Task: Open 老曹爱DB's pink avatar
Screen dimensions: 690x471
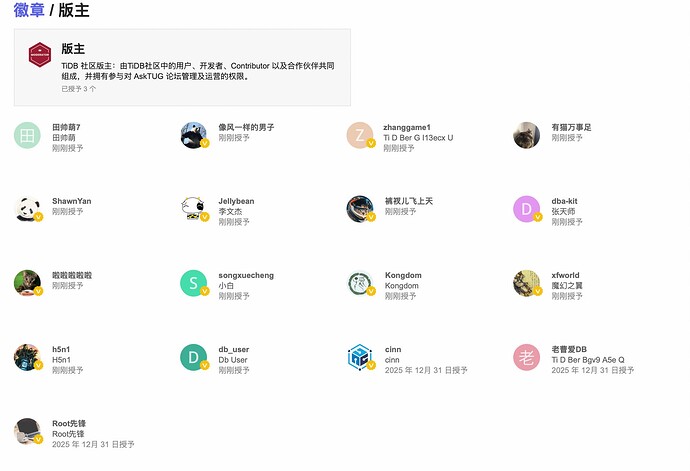Action: click(526, 357)
